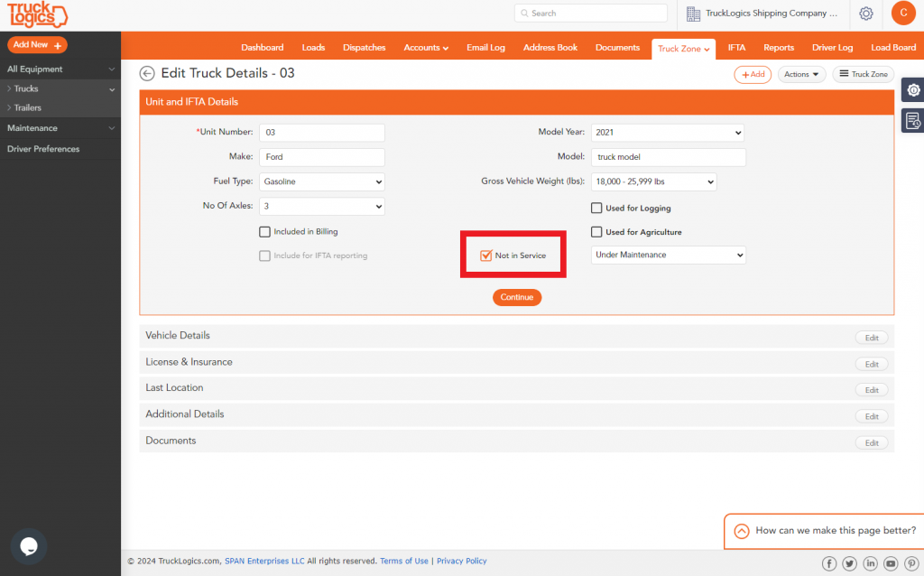Open the Model Year dropdown
924x576 pixels.
pos(667,133)
